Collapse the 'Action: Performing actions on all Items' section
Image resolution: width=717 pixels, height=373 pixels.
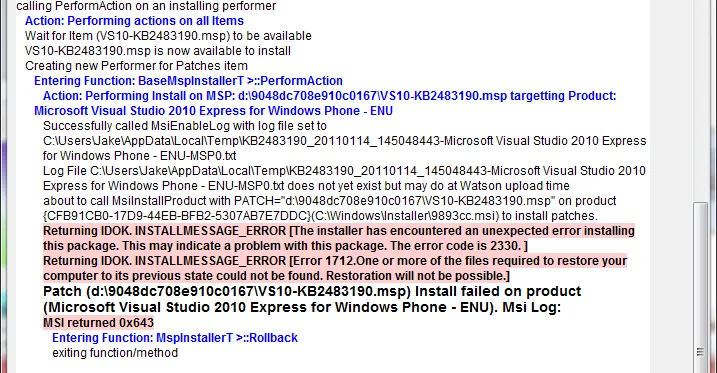pyautogui.click(x=134, y=21)
